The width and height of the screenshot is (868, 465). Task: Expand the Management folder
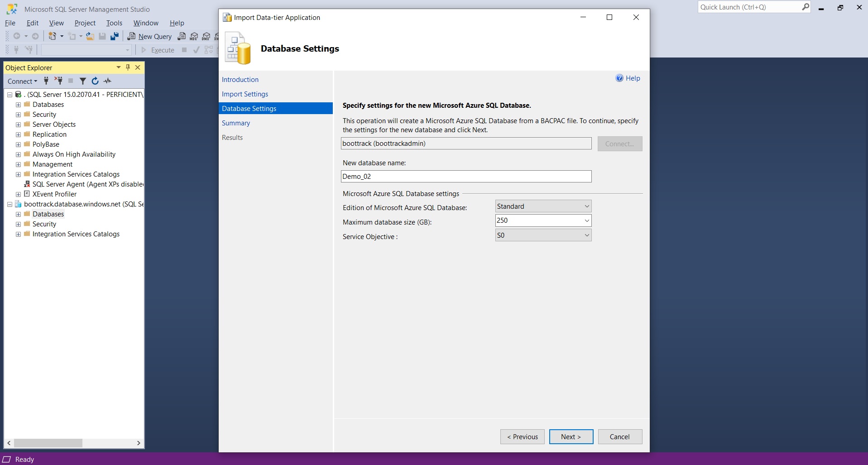[18, 164]
